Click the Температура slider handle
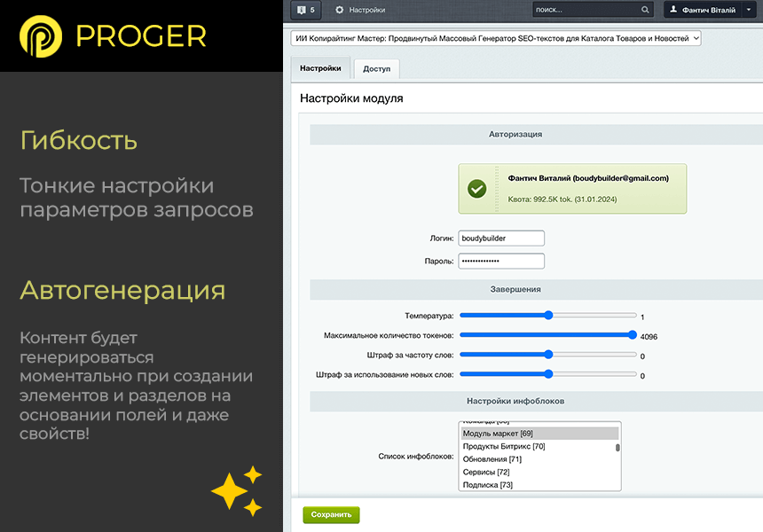 [548, 315]
